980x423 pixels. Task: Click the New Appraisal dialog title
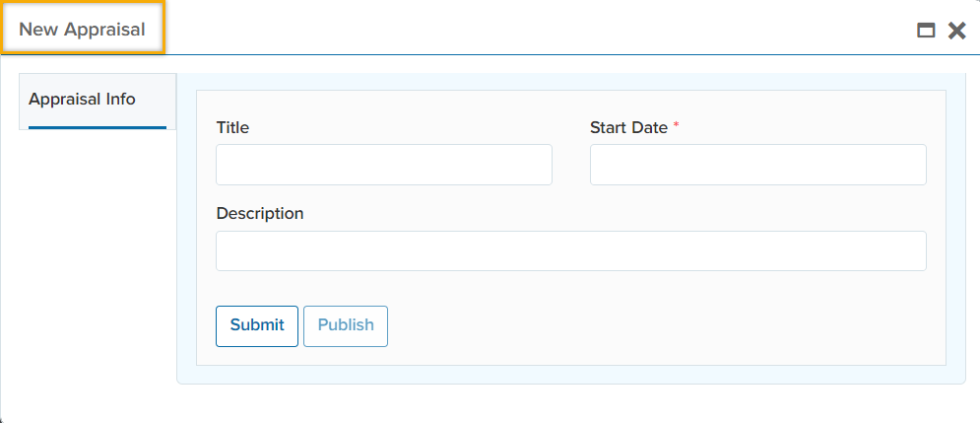coord(82,30)
